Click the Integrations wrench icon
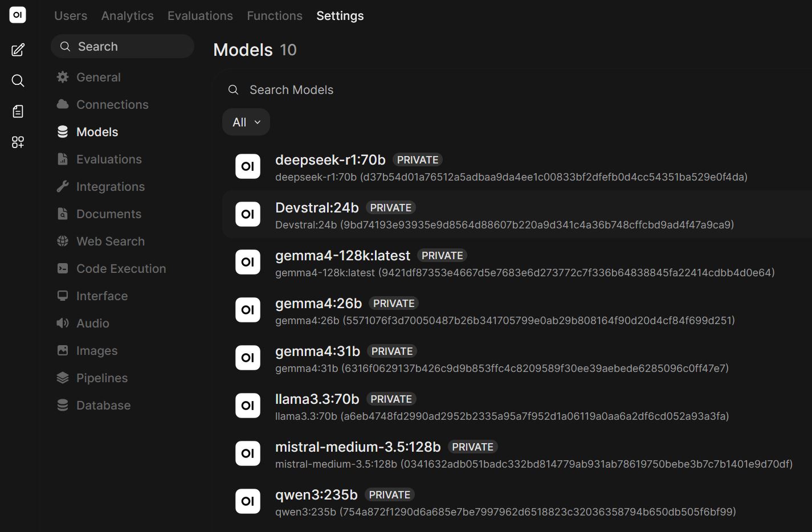This screenshot has height=532, width=812. [63, 186]
